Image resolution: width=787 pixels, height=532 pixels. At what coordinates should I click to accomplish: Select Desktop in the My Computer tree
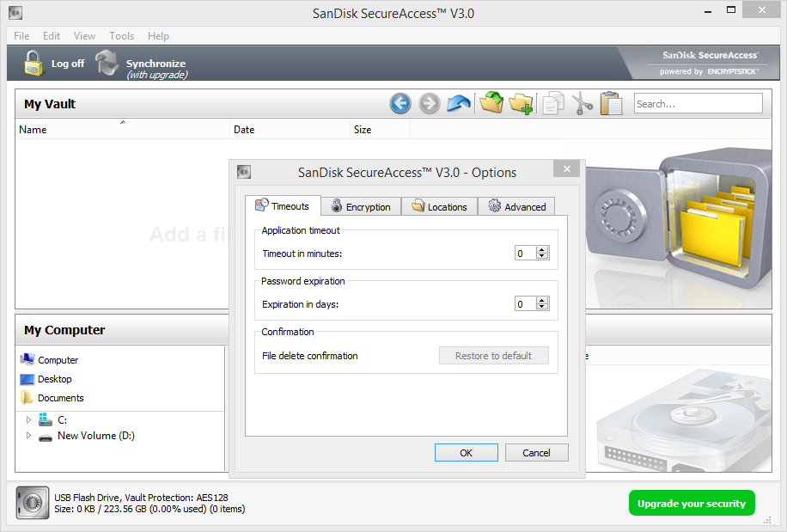coord(55,379)
